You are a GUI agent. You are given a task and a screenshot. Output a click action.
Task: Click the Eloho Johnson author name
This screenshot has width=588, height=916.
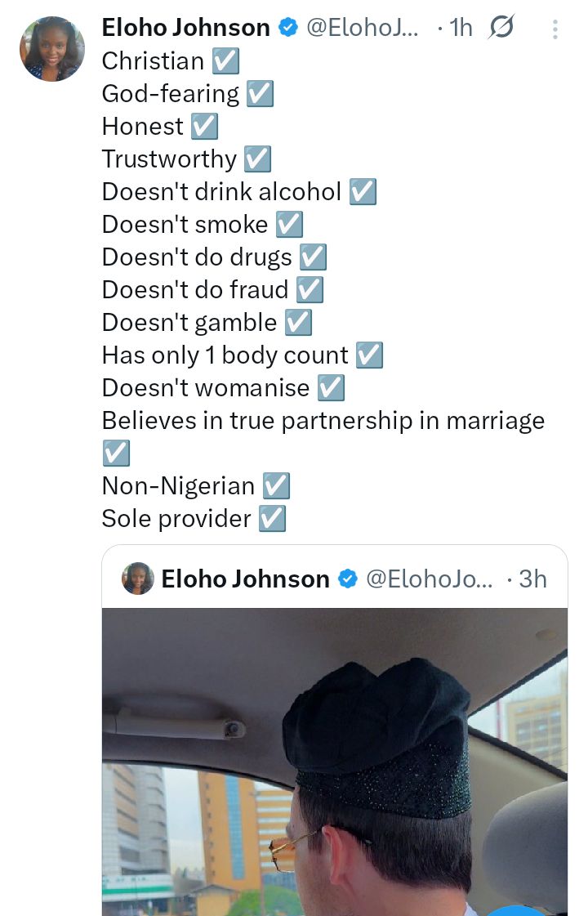(185, 28)
